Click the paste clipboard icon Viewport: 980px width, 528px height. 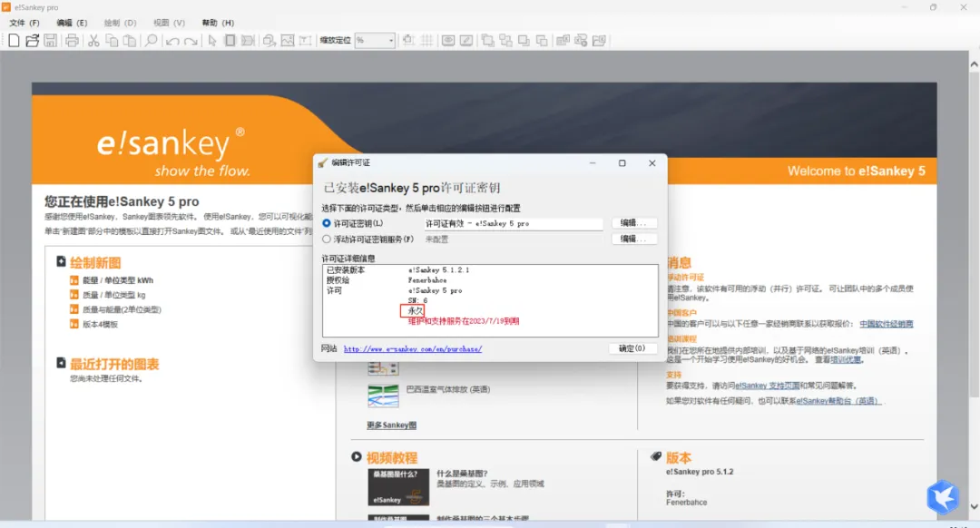[x=130, y=41]
